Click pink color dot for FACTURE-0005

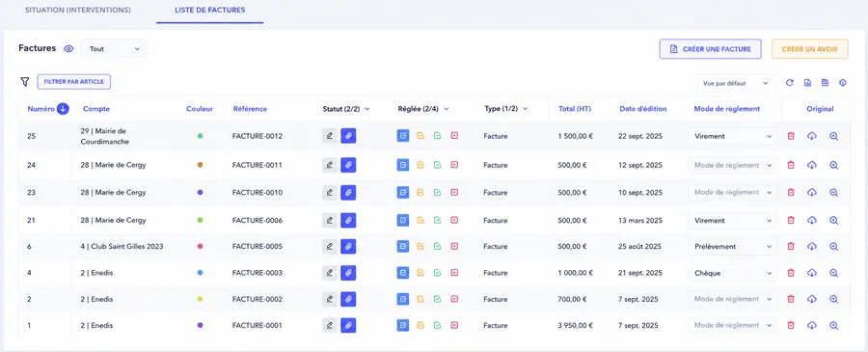[x=200, y=246]
